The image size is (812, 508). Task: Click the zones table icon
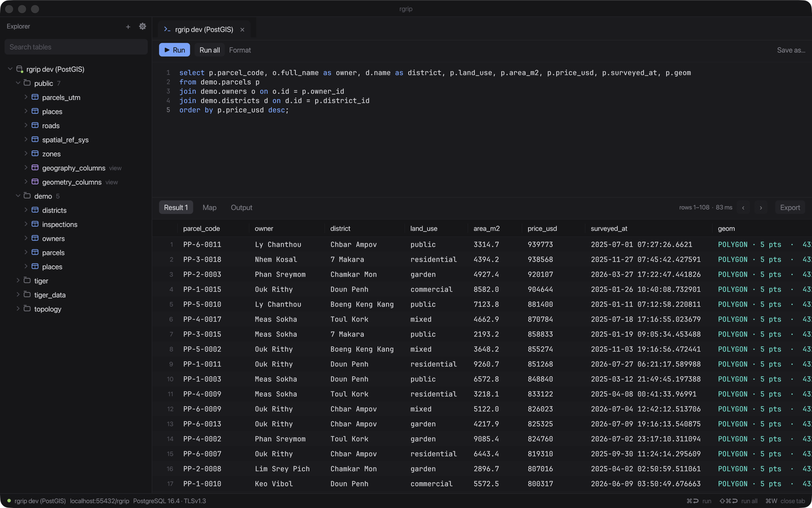click(35, 154)
